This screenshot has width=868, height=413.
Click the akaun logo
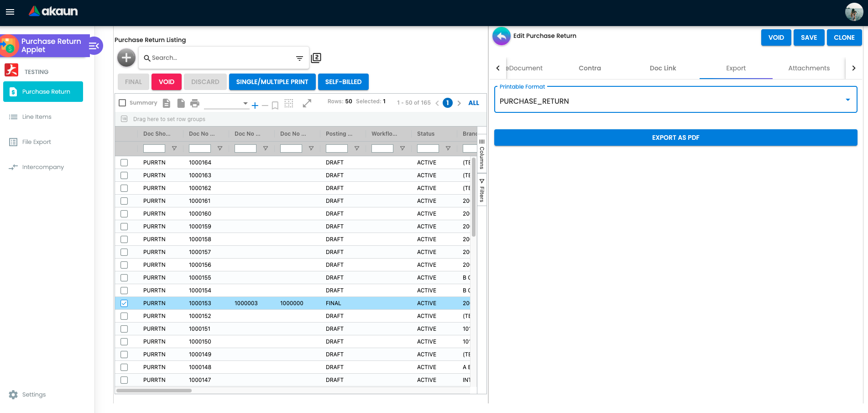[53, 11]
